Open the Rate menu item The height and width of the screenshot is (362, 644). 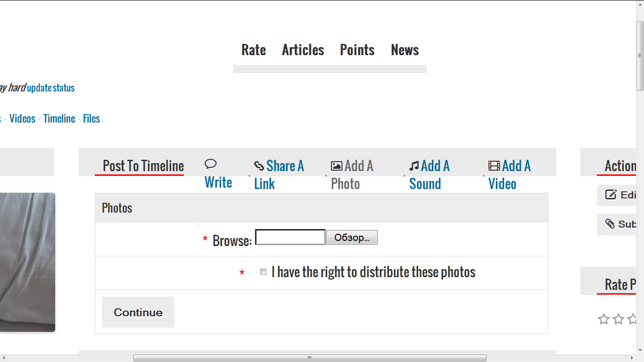tap(254, 50)
